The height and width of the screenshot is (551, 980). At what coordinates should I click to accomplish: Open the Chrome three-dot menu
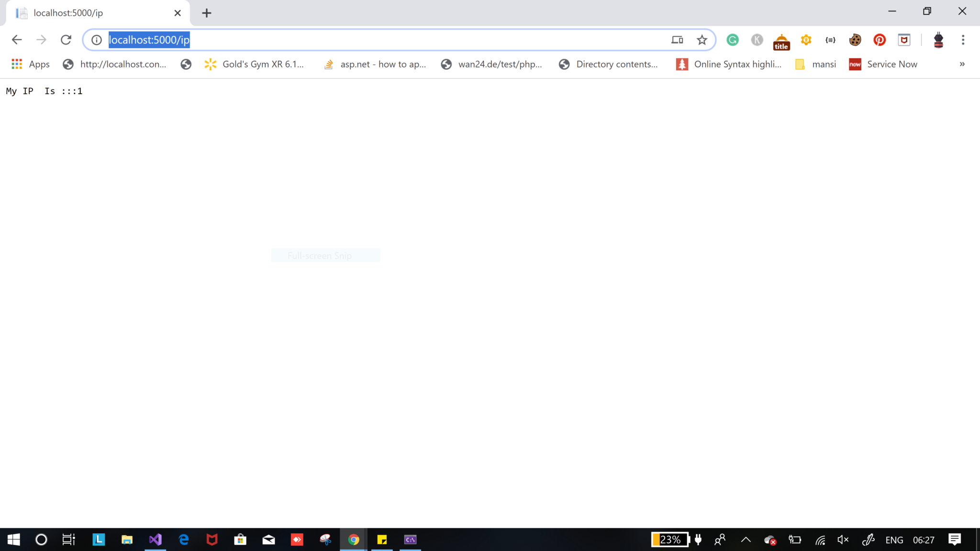point(963,40)
